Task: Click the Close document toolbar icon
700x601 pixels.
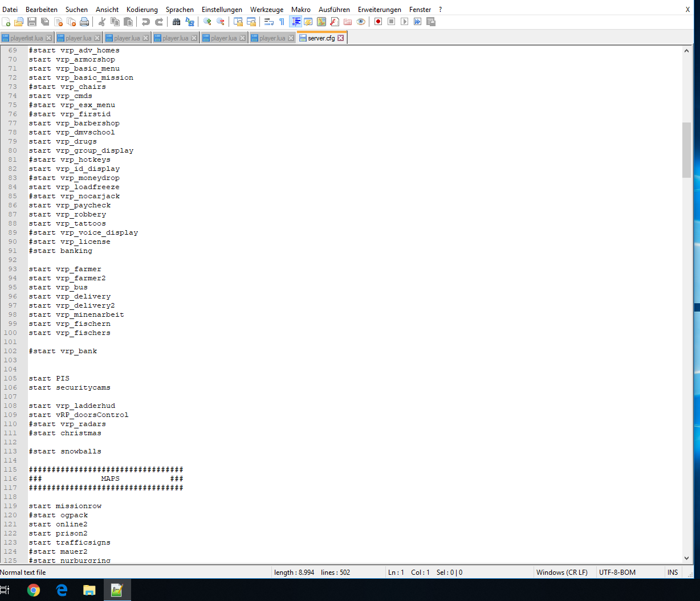Action: [58, 22]
